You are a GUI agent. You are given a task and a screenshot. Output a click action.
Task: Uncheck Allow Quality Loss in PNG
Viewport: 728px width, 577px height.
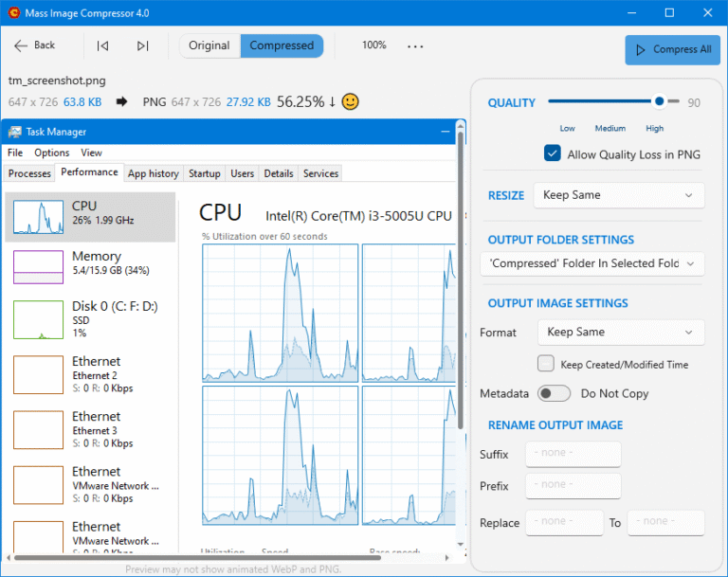point(552,153)
